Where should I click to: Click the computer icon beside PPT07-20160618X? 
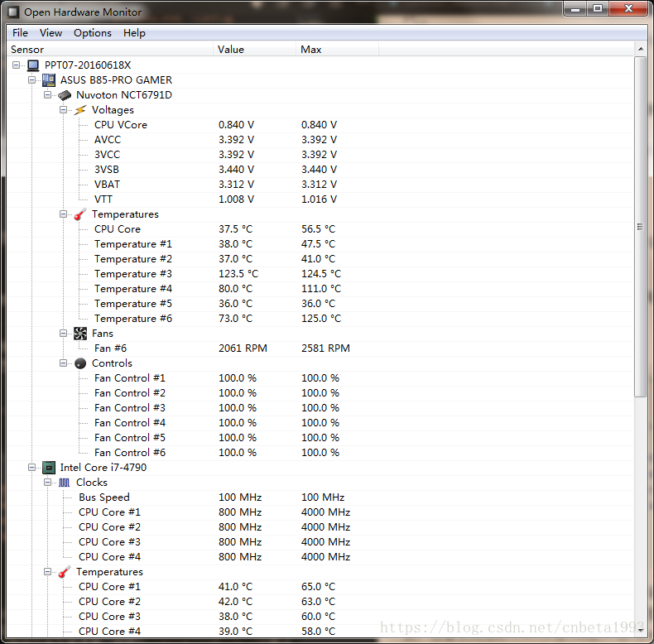tap(33, 65)
